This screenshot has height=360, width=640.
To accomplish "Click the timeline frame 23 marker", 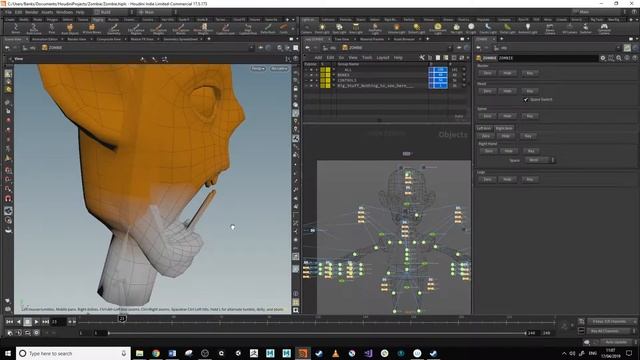I will point(122,318).
